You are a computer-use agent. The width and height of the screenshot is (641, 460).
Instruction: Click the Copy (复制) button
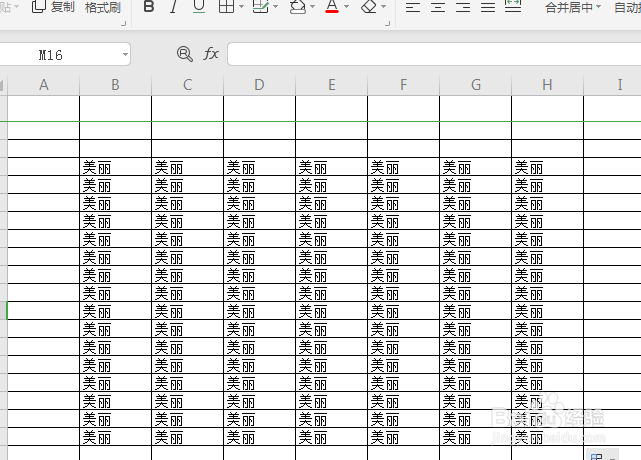[53, 7]
